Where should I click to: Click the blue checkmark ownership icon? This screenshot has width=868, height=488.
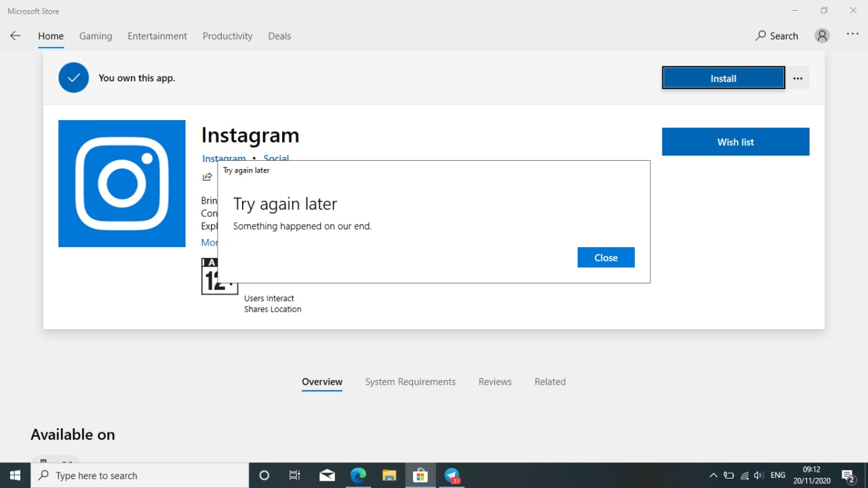[74, 77]
